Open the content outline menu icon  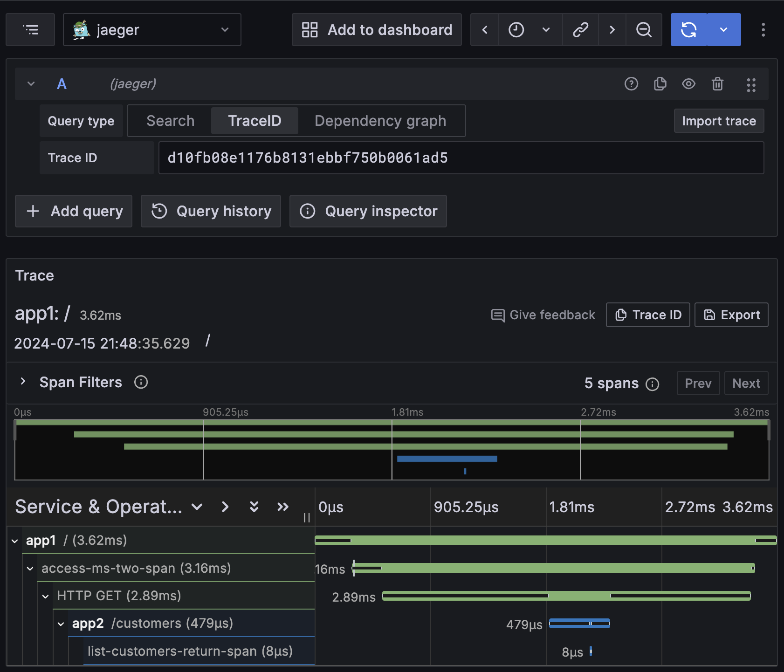[x=30, y=30]
